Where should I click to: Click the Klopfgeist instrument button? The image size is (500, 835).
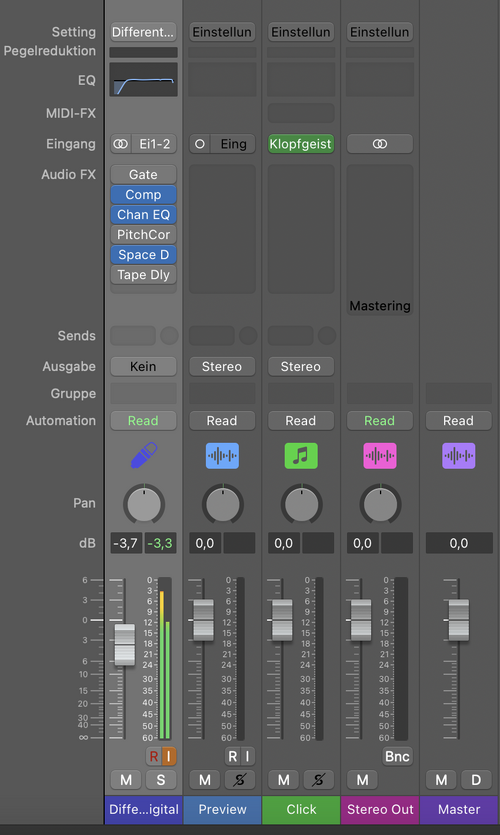[301, 144]
